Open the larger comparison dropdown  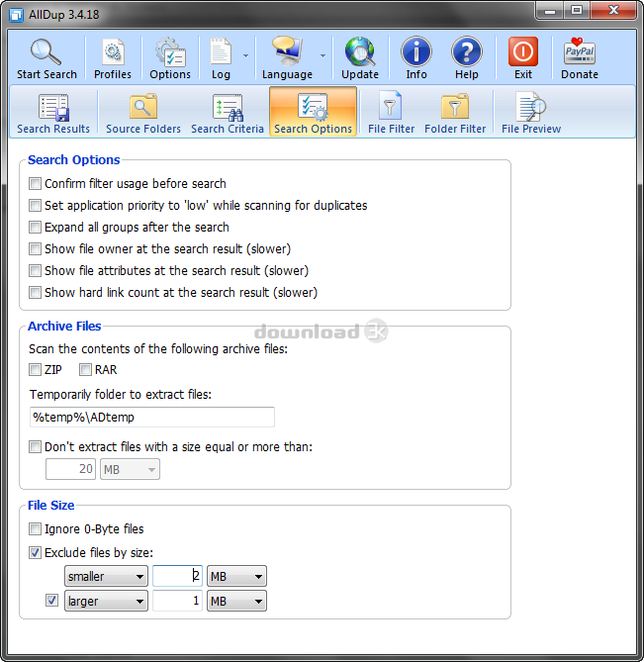106,601
